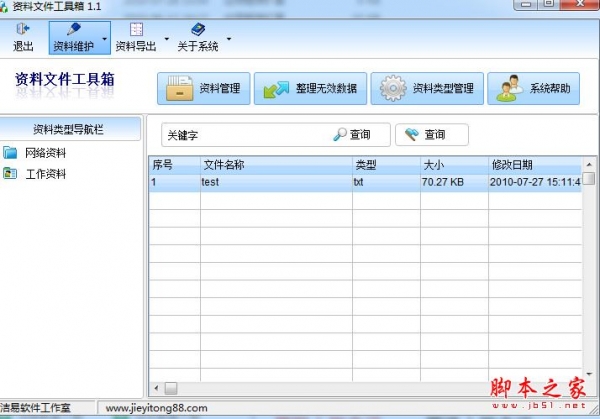This screenshot has height=419, width=600.
Task: Select the 资料维护 pen icon
Action: click(x=73, y=29)
